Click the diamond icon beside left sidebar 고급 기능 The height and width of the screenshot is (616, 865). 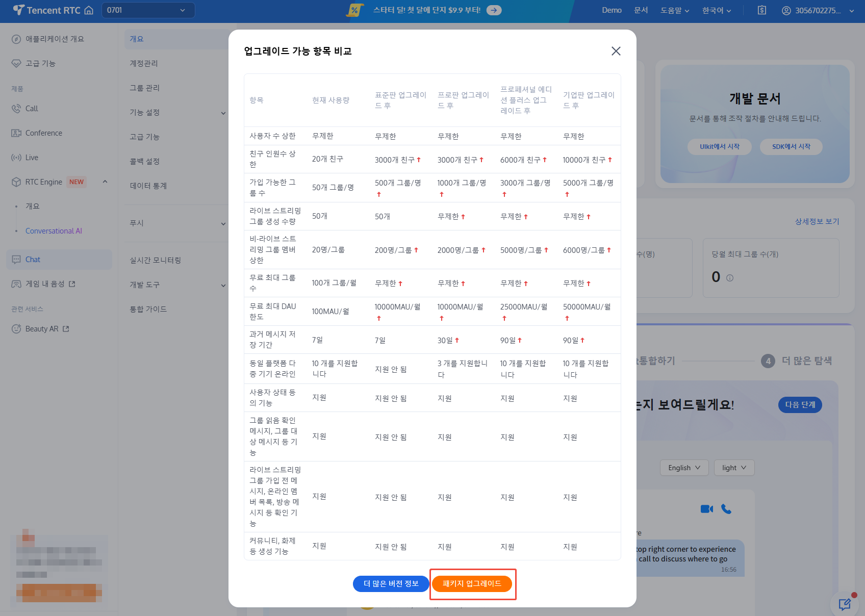point(16,64)
